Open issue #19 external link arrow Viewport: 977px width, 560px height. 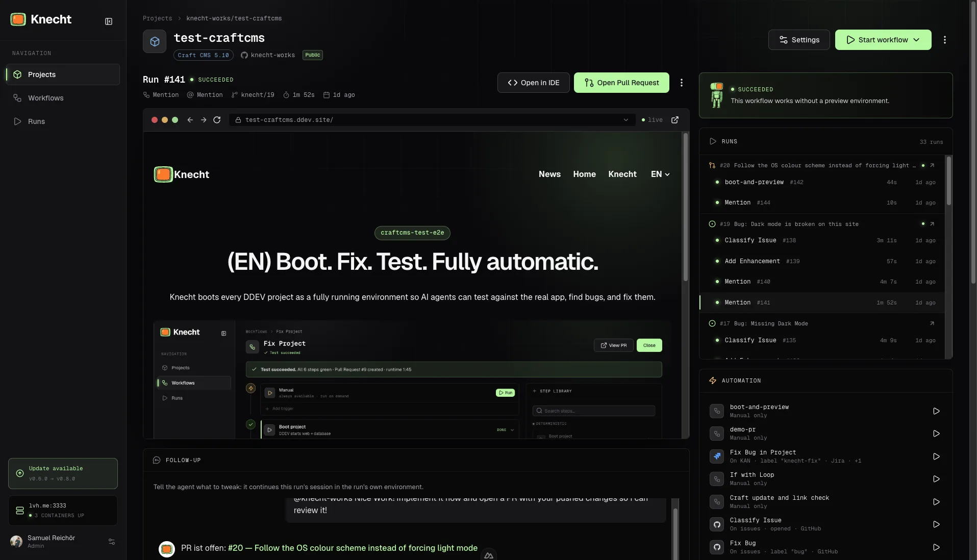click(x=932, y=224)
